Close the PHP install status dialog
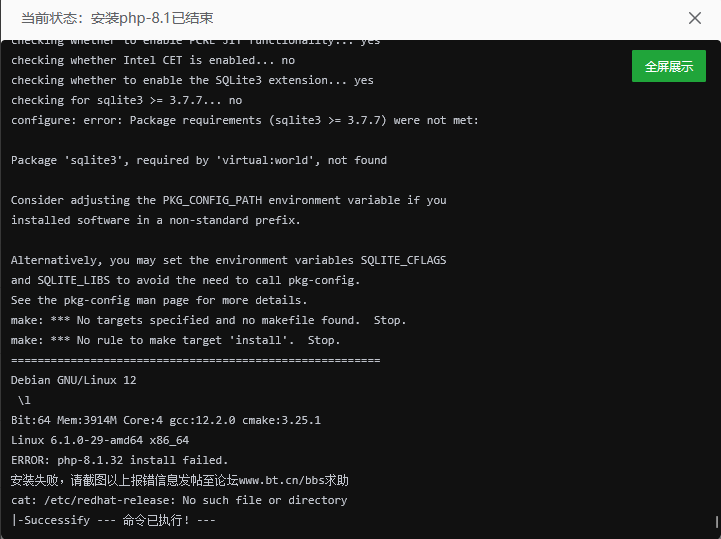The height and width of the screenshot is (539, 721). 694,18
